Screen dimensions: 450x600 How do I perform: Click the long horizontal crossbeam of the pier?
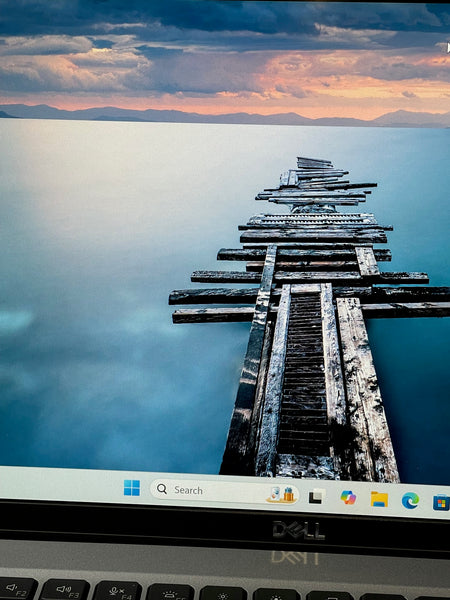coord(310,295)
